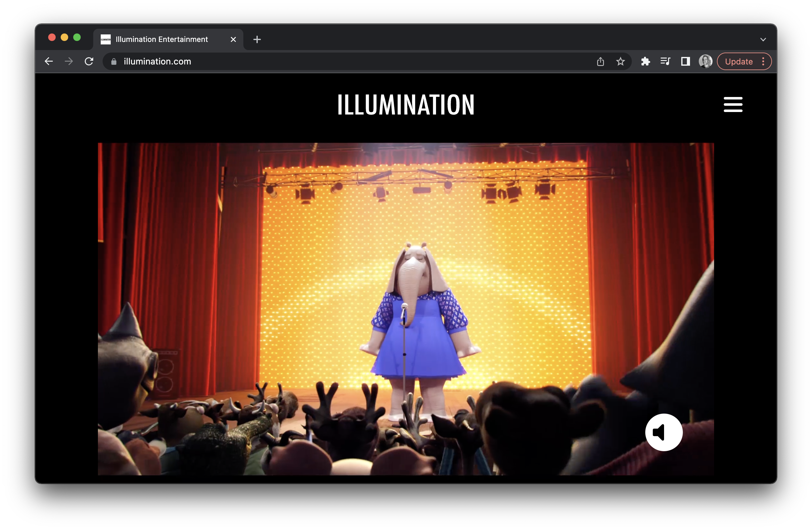Close the Illumination Entertainment tab
Image resolution: width=812 pixels, height=530 pixels.
tap(233, 40)
